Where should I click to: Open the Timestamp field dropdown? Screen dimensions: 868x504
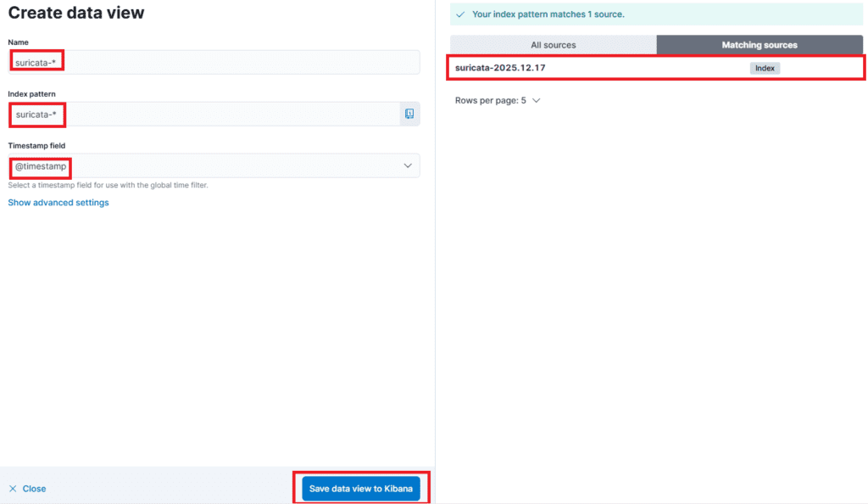coord(214,166)
